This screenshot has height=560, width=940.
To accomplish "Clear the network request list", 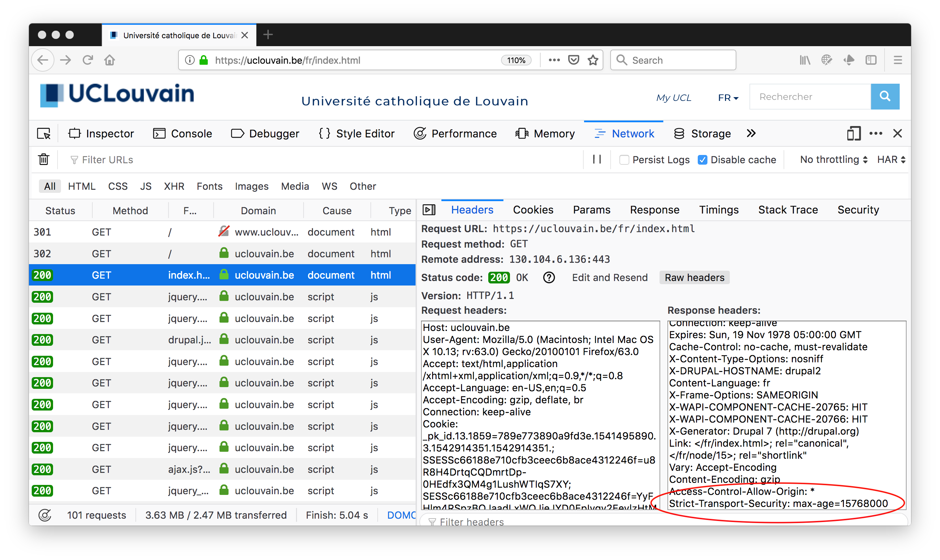I will point(44,159).
